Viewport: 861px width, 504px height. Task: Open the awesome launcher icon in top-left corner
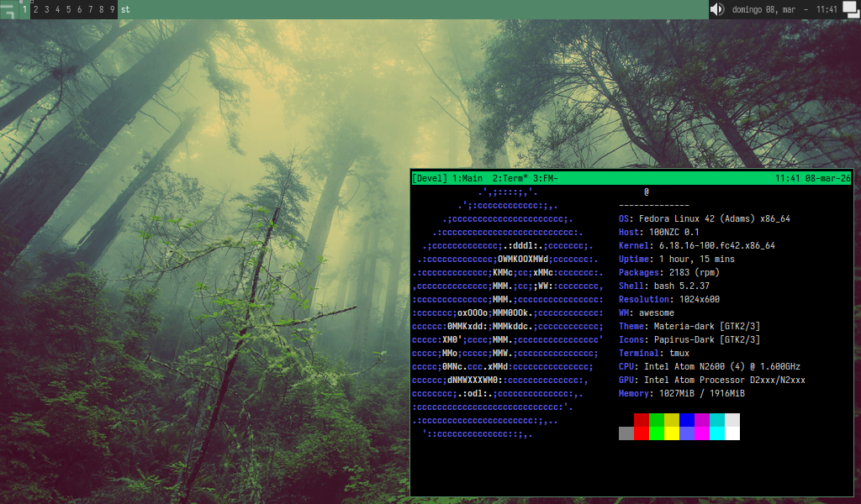[x=8, y=9]
